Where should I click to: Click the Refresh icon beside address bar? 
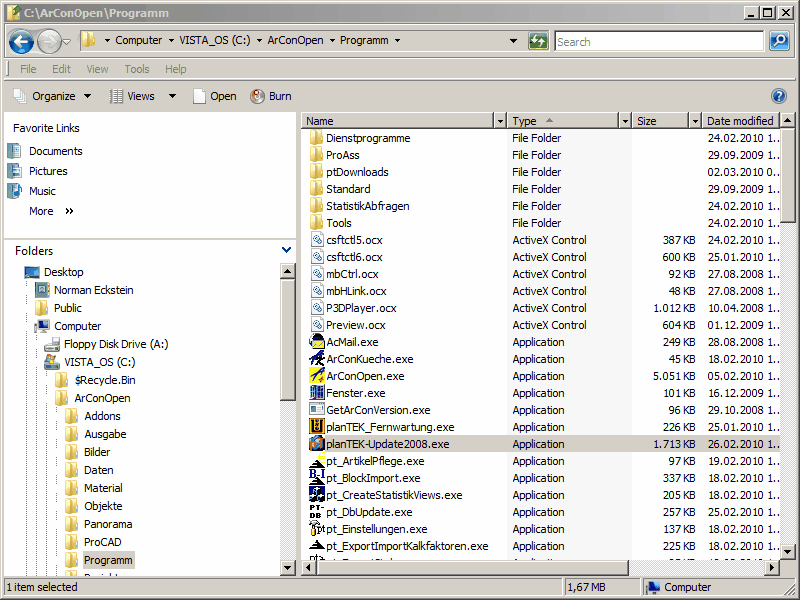tap(538, 41)
